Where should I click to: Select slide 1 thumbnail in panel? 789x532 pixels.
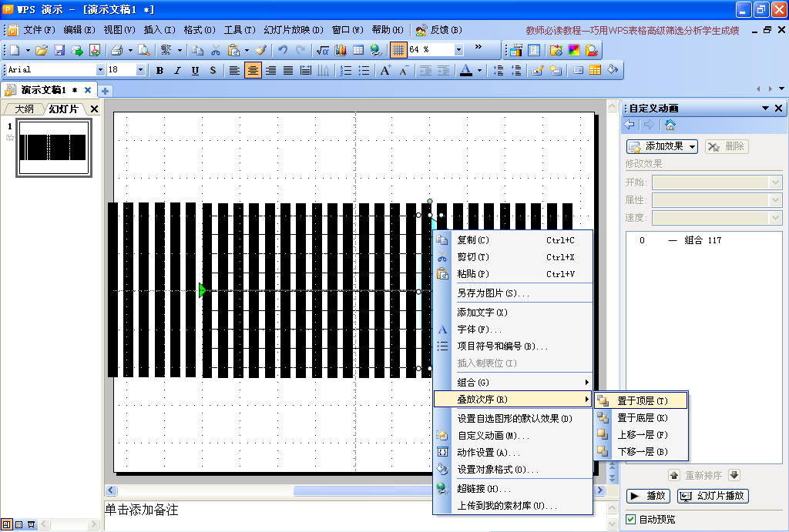pyautogui.click(x=54, y=148)
